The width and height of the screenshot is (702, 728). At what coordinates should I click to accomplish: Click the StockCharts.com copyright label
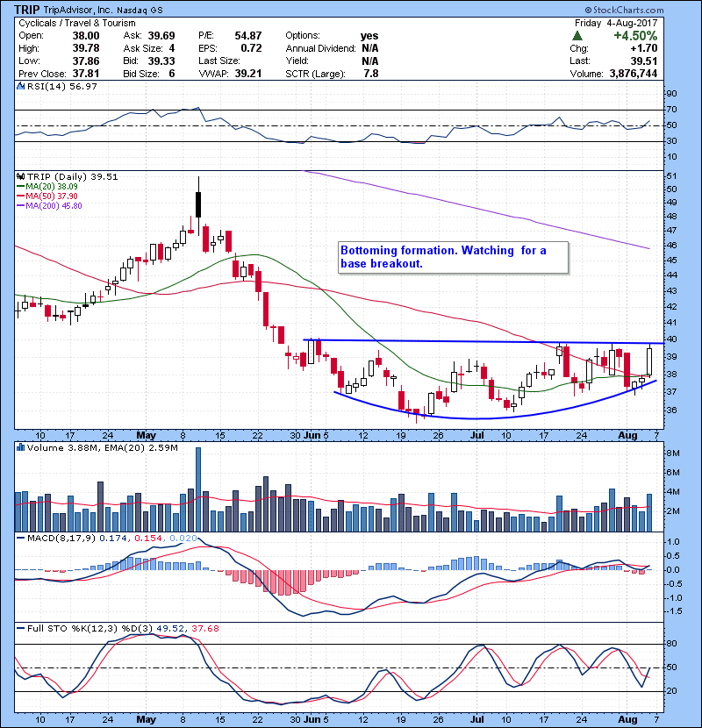(624, 10)
